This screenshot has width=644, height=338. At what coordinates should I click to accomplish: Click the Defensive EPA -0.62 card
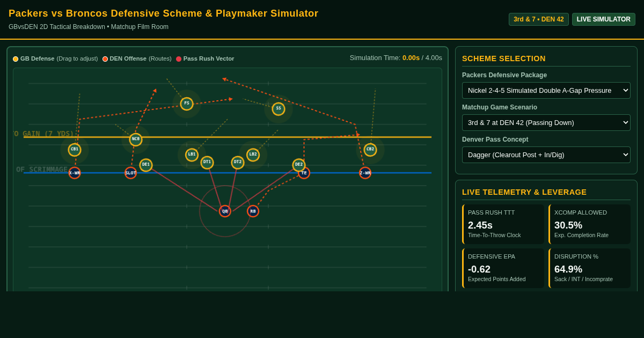(x=503, y=268)
